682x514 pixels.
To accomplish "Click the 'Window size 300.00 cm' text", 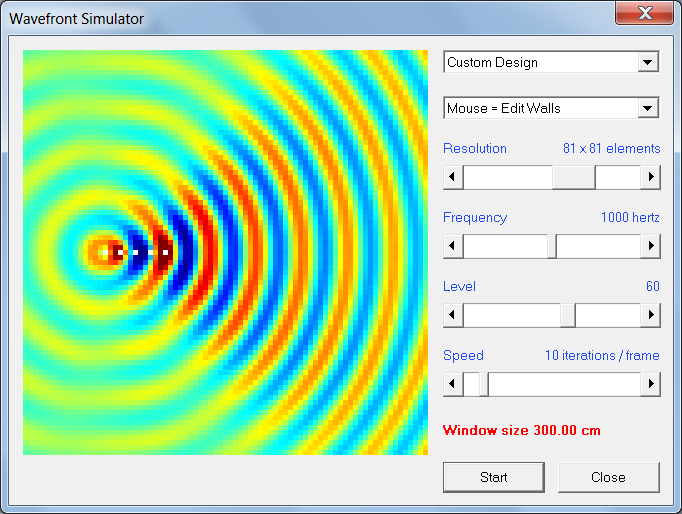I will pos(522,430).
